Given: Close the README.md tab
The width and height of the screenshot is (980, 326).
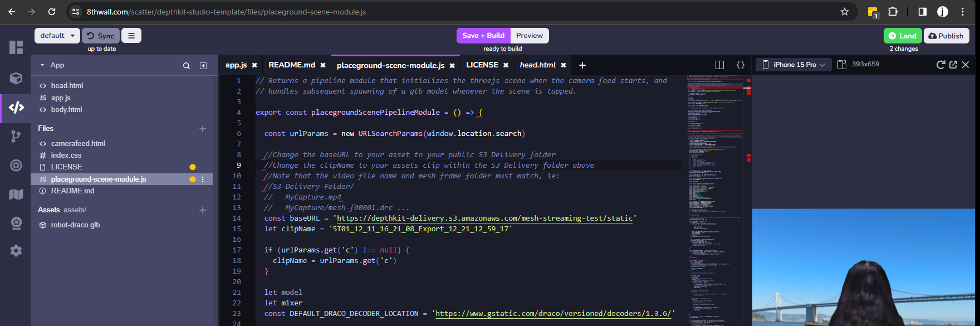Looking at the screenshot, I should pyautogui.click(x=322, y=65).
